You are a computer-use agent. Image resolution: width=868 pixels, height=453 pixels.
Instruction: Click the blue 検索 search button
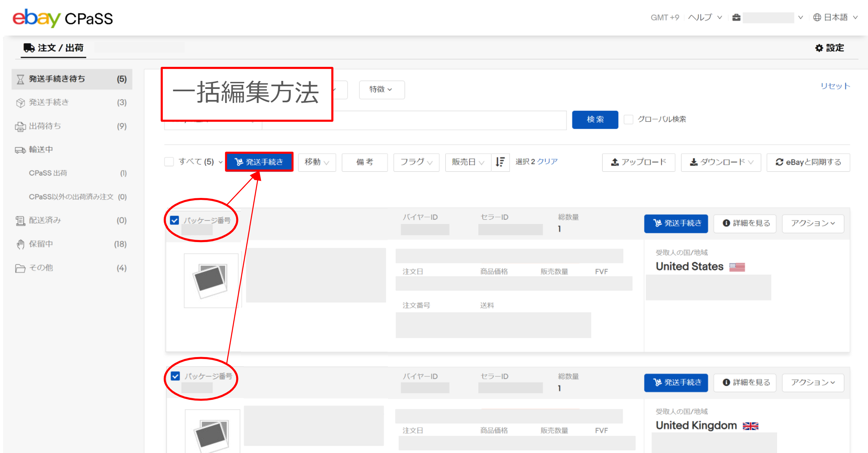[x=595, y=119]
